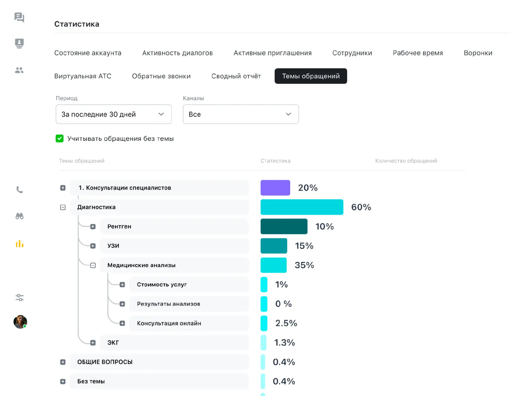Open the 'За последние 30 дней' period dropdown

(x=114, y=114)
